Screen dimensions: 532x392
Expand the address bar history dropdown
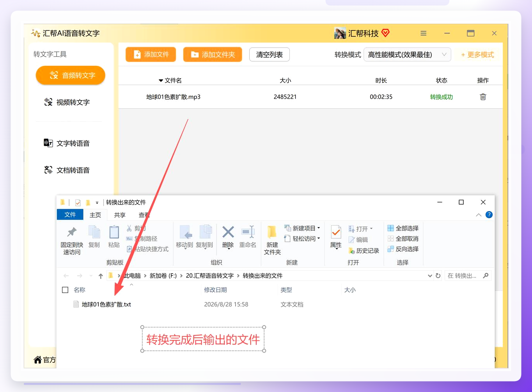point(430,275)
